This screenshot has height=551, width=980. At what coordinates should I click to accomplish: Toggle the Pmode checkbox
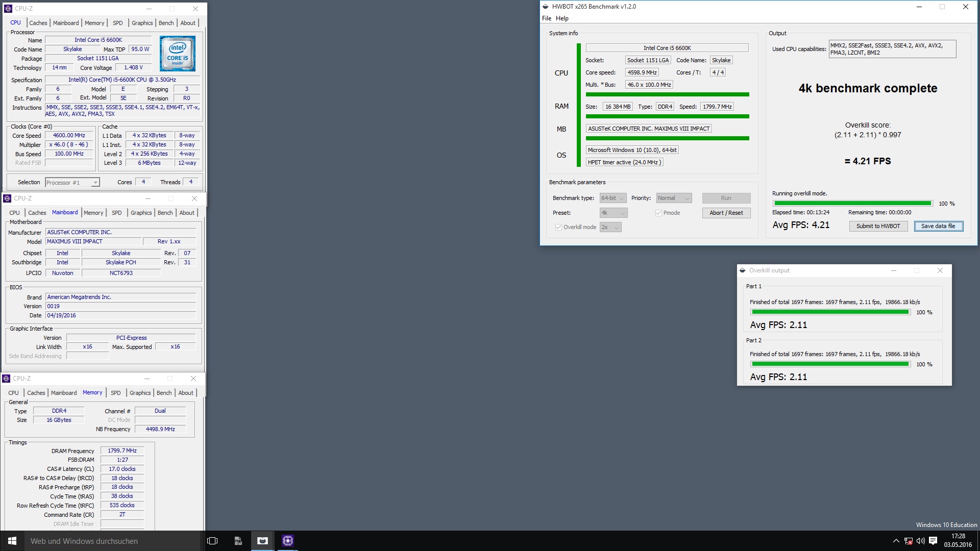[x=658, y=213]
